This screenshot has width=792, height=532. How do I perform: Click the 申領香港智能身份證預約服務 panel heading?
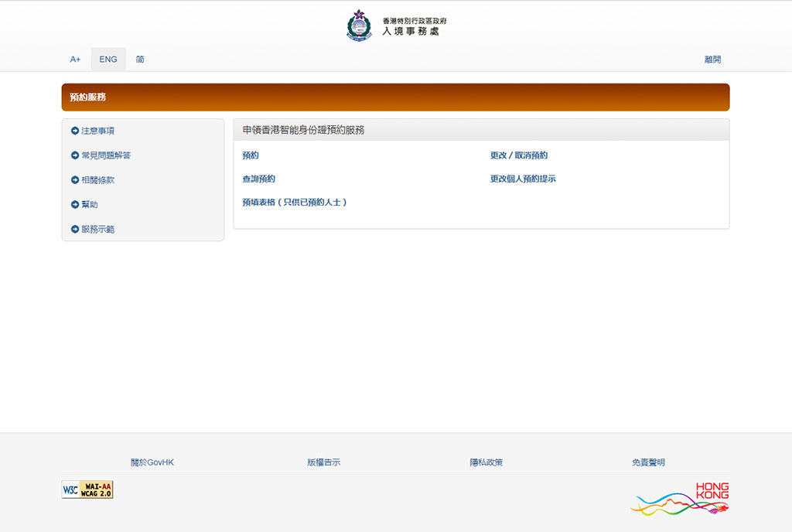click(303, 130)
